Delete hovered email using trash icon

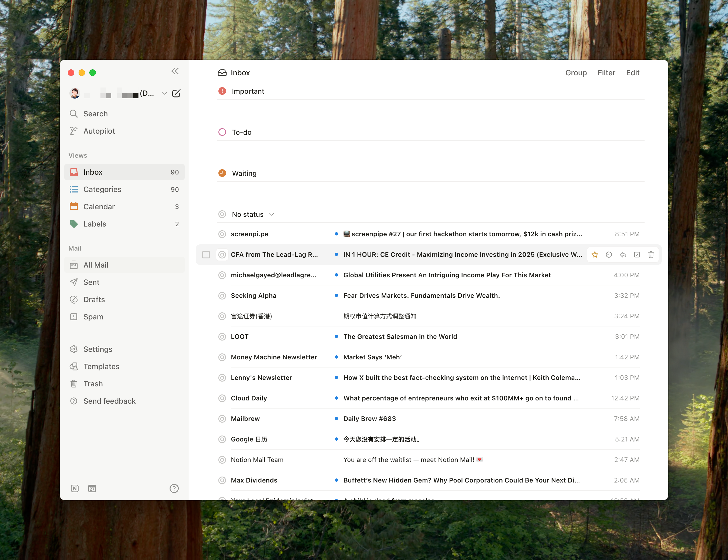651,255
